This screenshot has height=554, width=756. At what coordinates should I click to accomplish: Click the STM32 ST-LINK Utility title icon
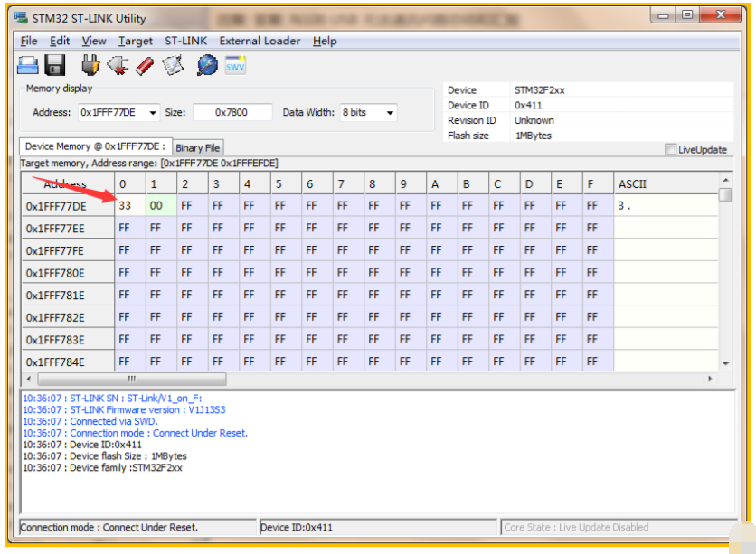(21, 18)
